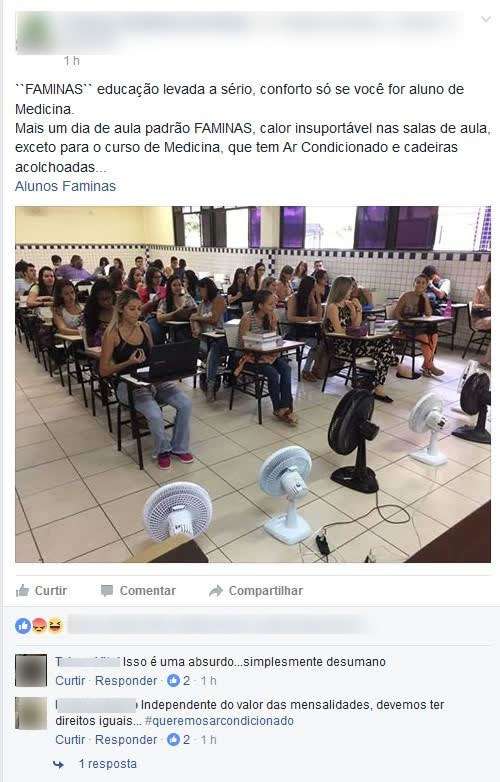Image resolution: width=500 pixels, height=782 pixels.
Task: Click the Comentar speech bubble icon
Action: pos(107,590)
